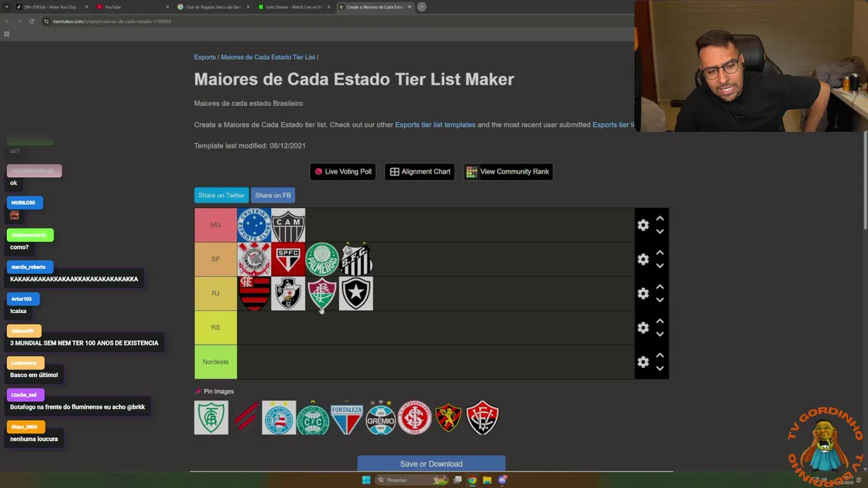Move MG tier row down
The image size is (868, 488).
[x=660, y=232]
